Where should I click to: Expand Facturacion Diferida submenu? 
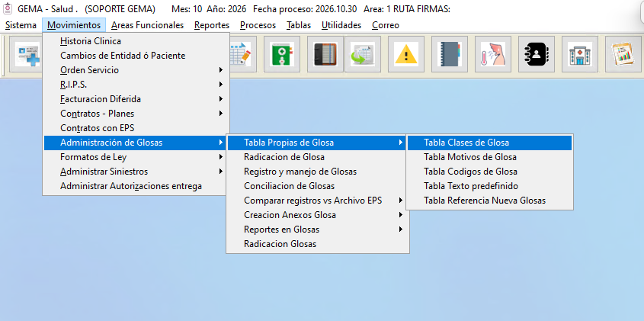[136, 99]
